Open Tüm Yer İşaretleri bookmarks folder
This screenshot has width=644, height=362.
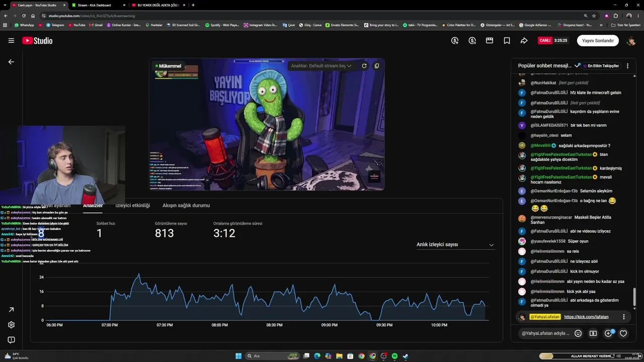(626, 25)
